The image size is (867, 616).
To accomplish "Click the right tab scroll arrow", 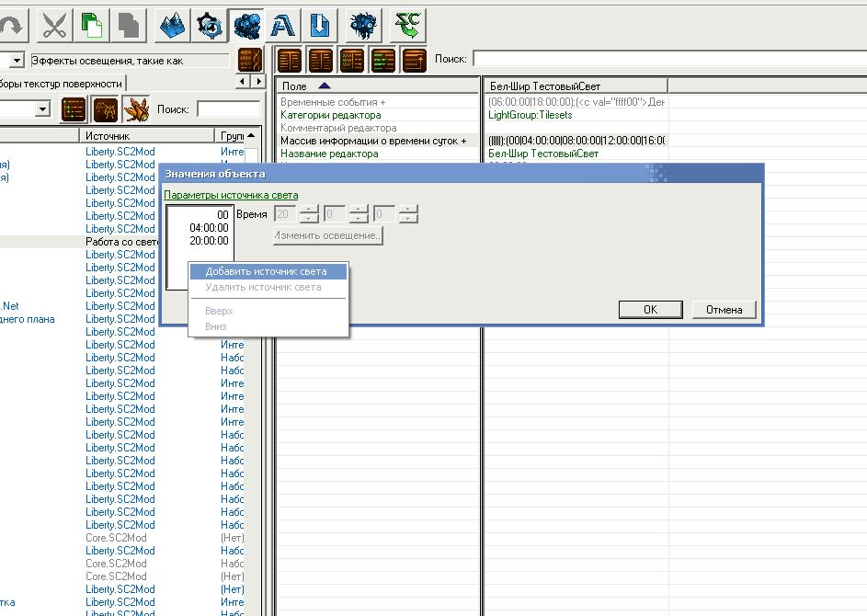I will click(x=258, y=81).
